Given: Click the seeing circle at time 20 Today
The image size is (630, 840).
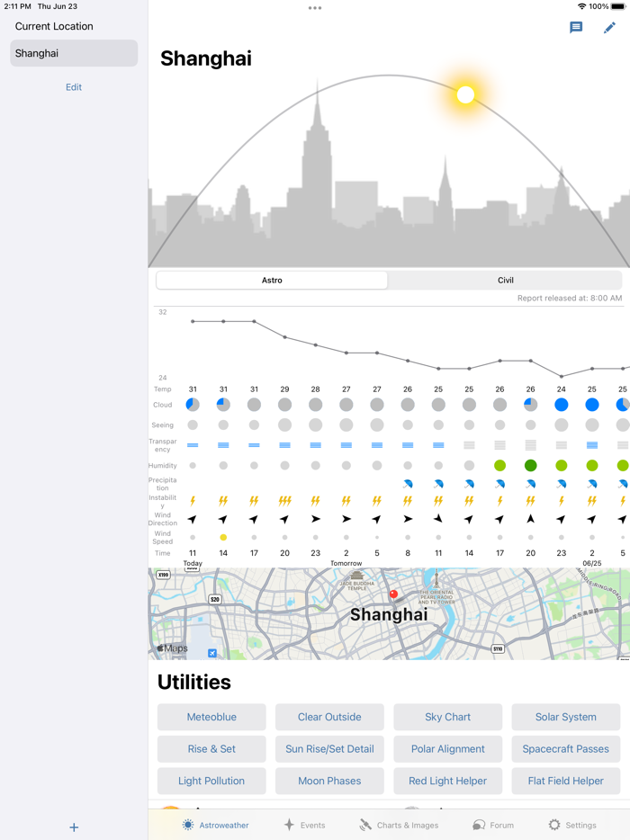Looking at the screenshot, I should (284, 424).
